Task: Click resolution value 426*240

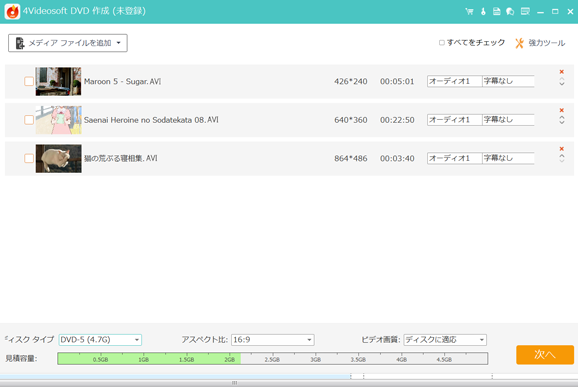Action: click(351, 81)
